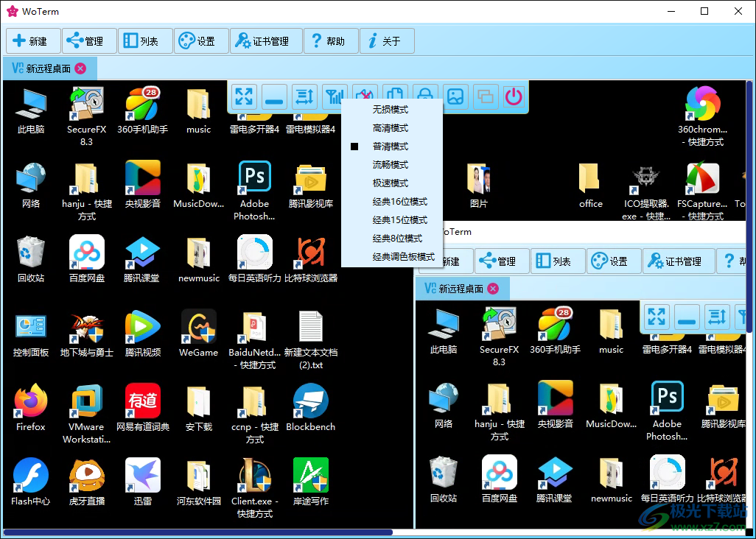
Task: Click the 控制面板 desktop icon
Action: click(x=31, y=335)
